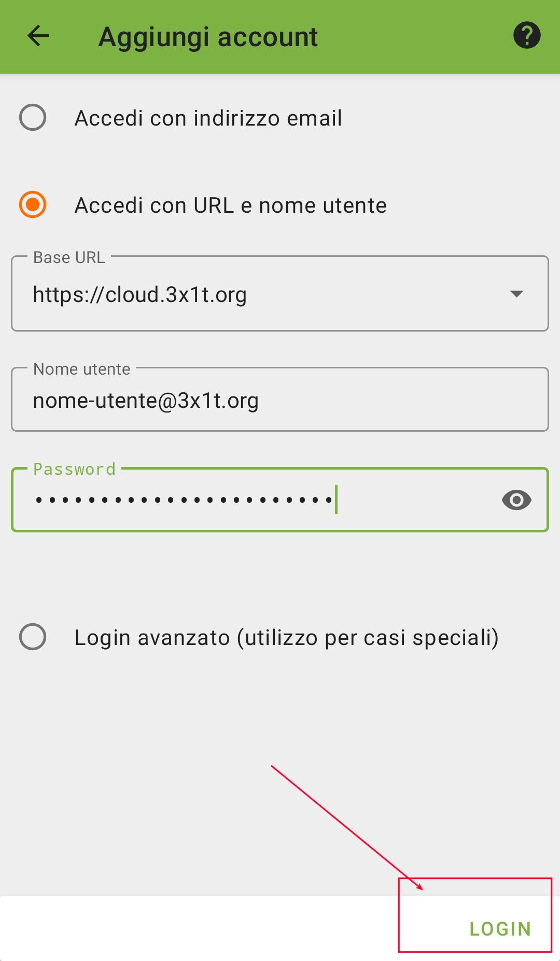This screenshot has height=961, width=560.
Task: Go back using the header arrow
Action: click(38, 36)
